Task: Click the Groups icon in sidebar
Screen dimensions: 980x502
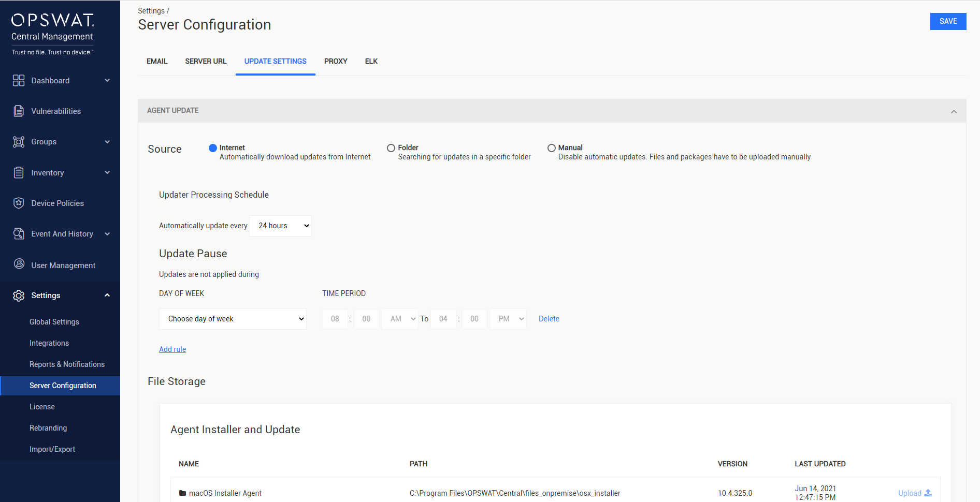Action: coord(19,142)
